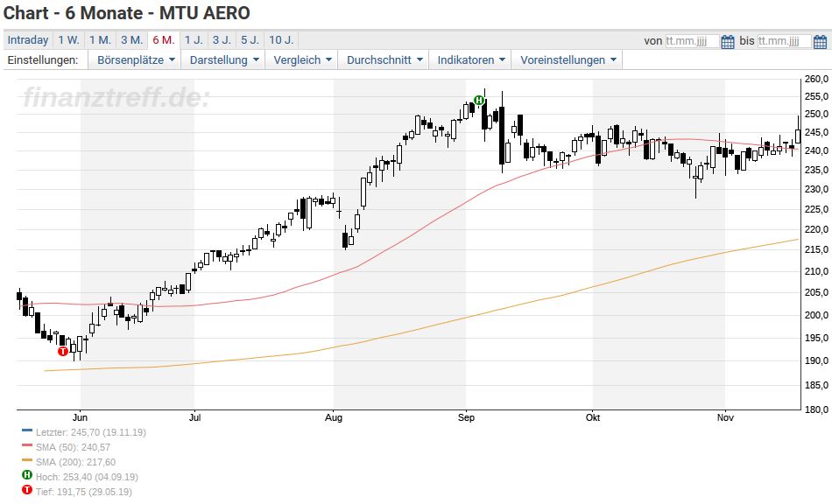Screen dimensions: 832x504
Task: Focus the 'bis' end date input field
Action: (x=784, y=41)
